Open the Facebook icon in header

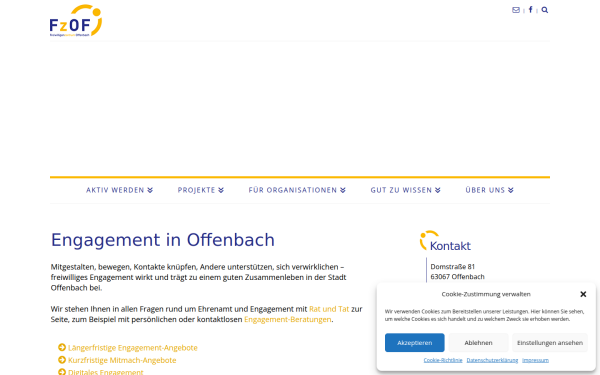click(x=530, y=10)
